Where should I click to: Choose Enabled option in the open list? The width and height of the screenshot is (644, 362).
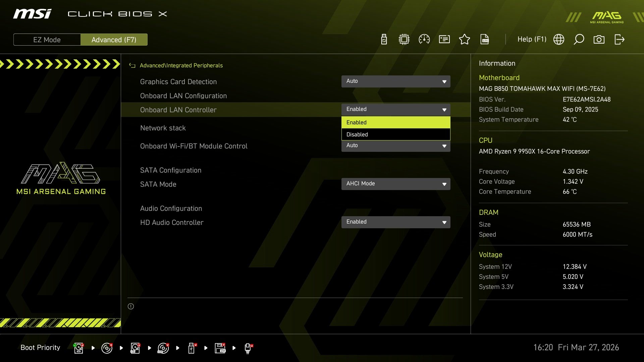click(x=396, y=122)
